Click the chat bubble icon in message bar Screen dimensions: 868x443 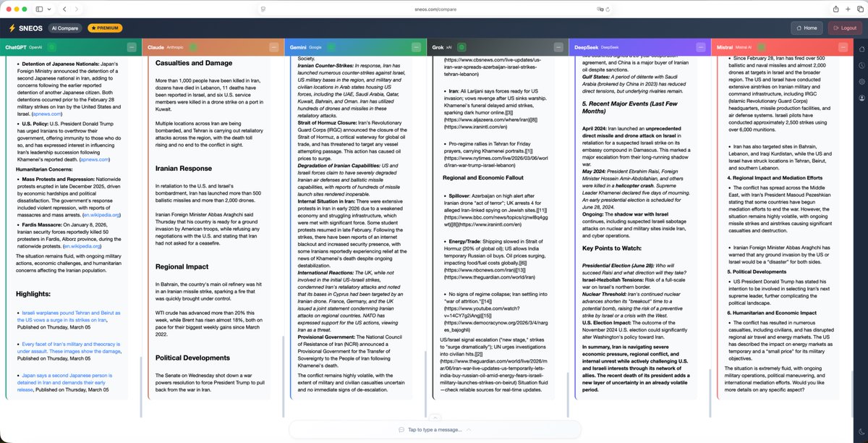point(401,430)
